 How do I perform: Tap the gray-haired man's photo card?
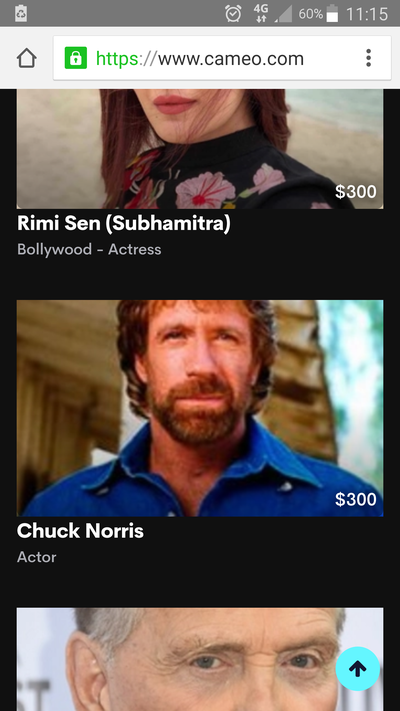pyautogui.click(x=200, y=659)
